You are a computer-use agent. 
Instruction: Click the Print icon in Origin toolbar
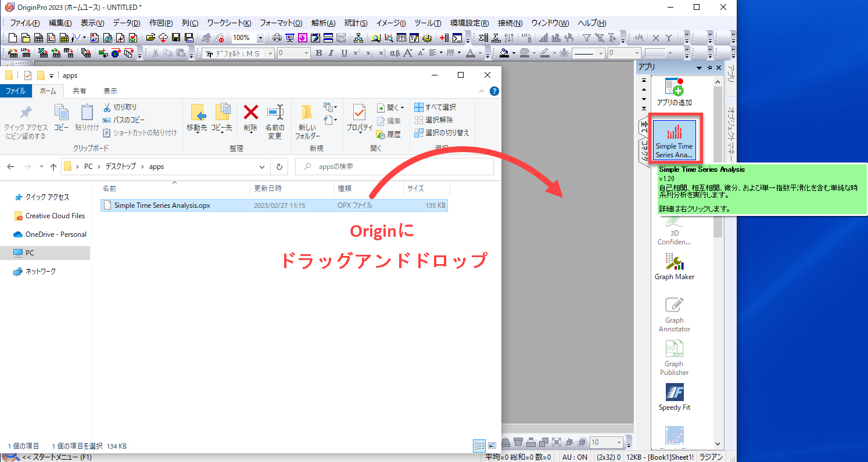(x=277, y=38)
